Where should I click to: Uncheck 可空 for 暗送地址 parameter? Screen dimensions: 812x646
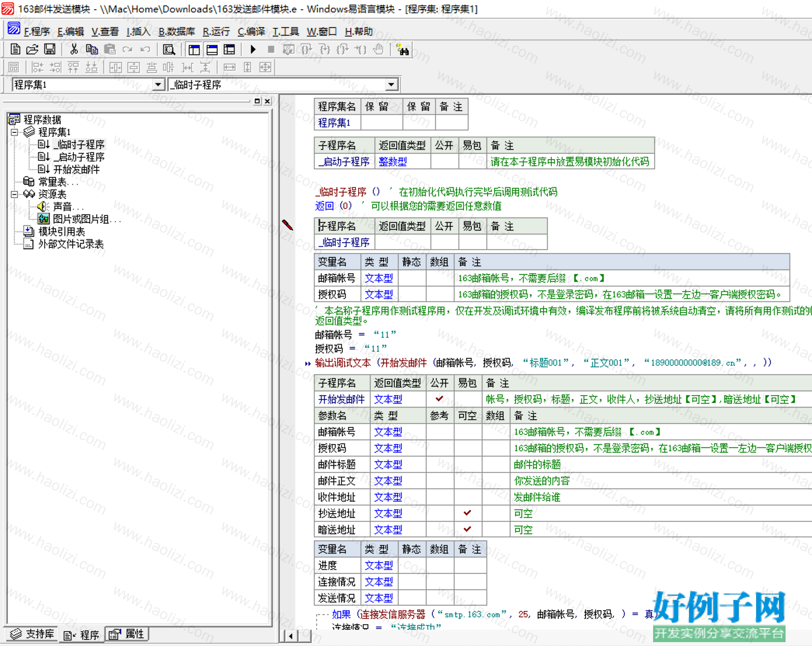[467, 530]
